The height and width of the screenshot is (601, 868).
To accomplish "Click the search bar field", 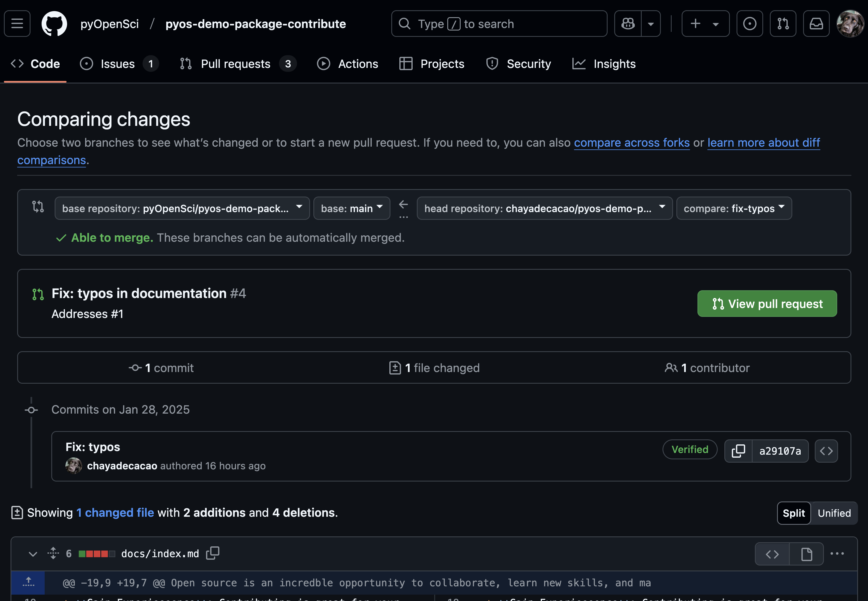I will [x=499, y=24].
